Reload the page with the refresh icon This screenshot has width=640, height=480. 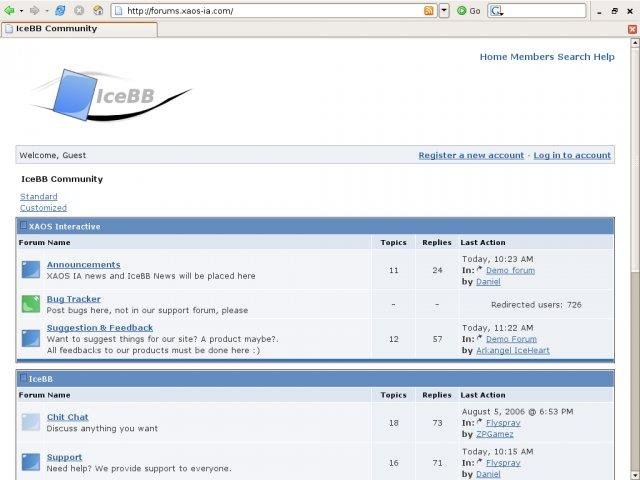[x=60, y=11]
